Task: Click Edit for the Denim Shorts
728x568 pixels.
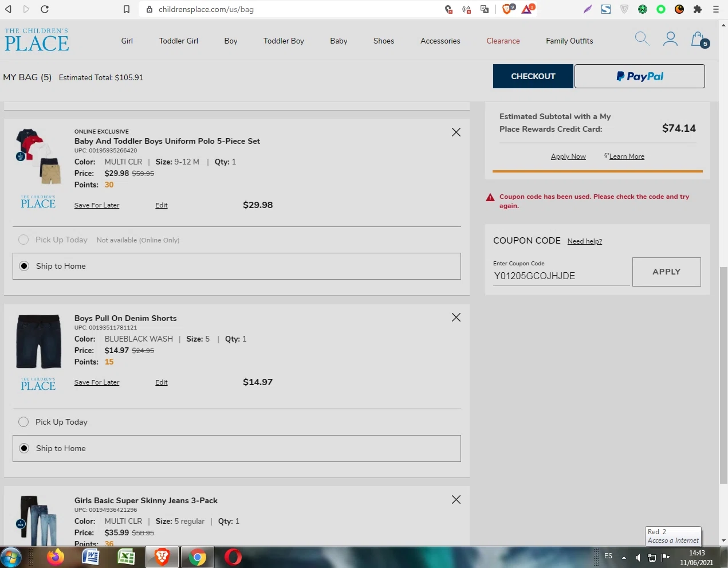Action: point(162,382)
